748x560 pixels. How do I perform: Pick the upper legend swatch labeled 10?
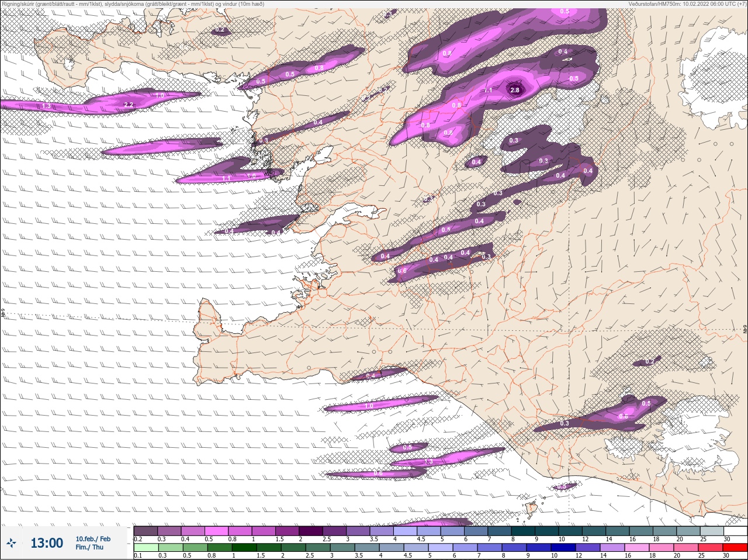pyautogui.click(x=572, y=531)
